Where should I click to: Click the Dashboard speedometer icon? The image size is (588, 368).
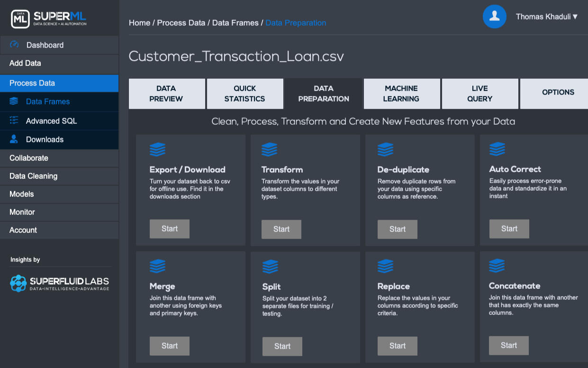coord(14,45)
